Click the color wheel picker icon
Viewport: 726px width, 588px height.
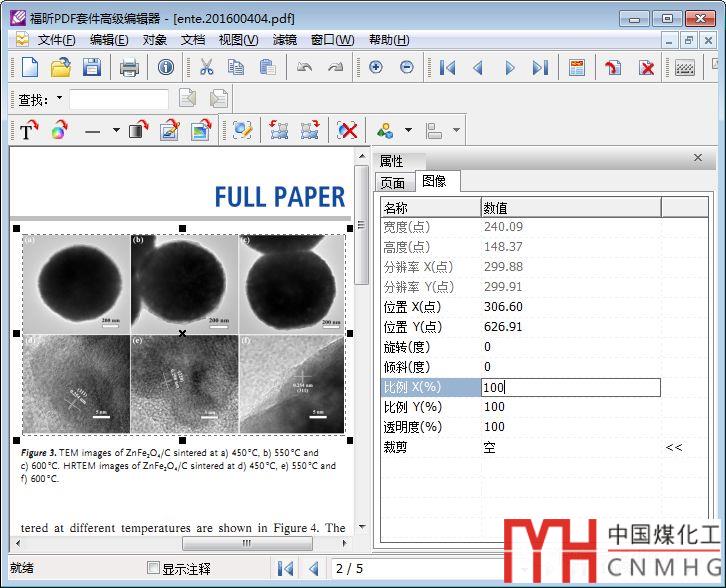[59, 131]
